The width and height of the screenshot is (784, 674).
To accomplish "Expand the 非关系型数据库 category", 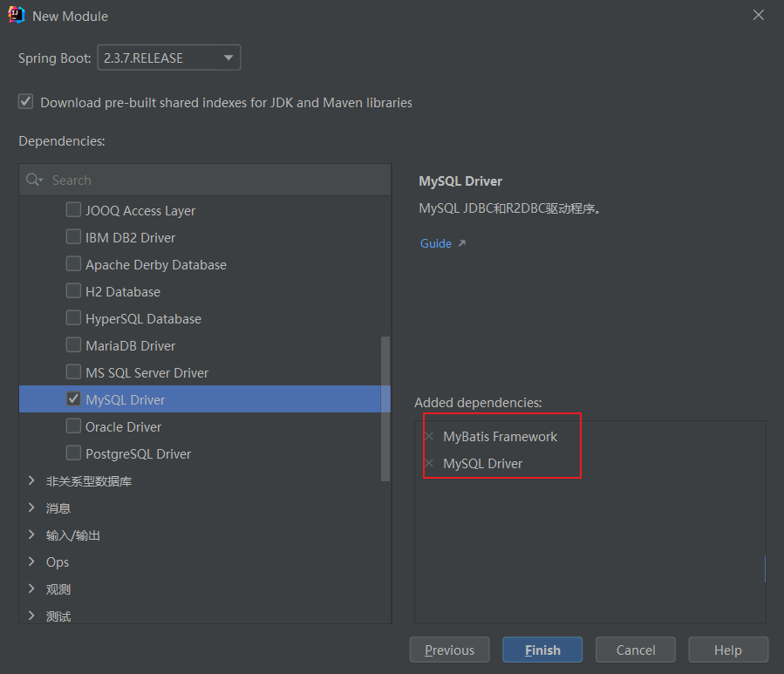I will tap(31, 480).
